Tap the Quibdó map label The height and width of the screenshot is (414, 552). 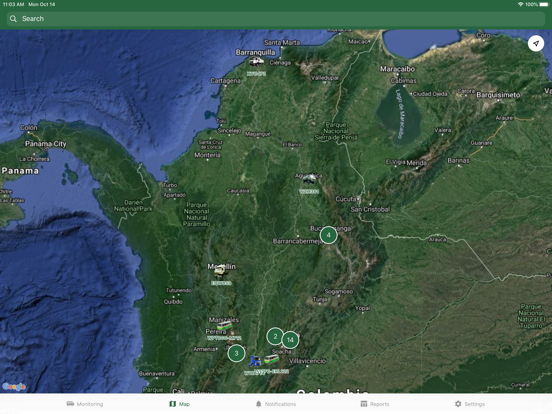[x=173, y=302]
